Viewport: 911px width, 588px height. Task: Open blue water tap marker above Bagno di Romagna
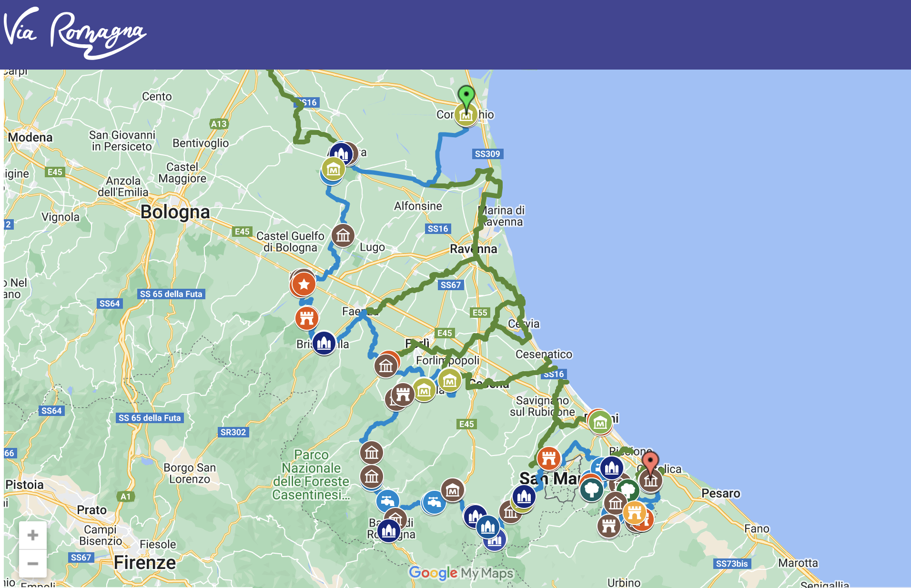[388, 501]
